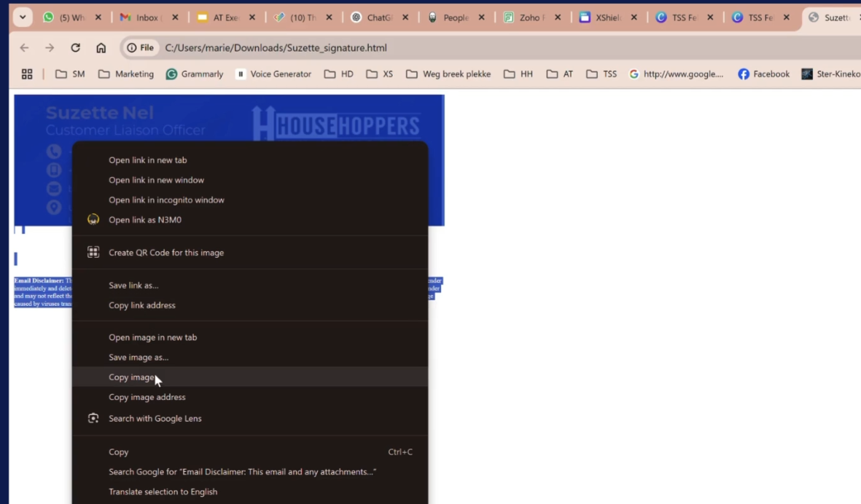Click the back navigation arrow
Image resolution: width=861 pixels, height=504 pixels.
click(x=24, y=48)
